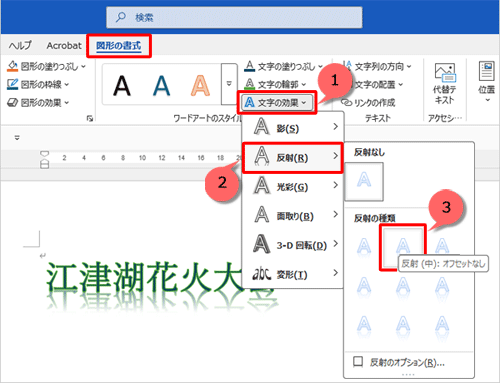Image resolution: width=500 pixels, height=383 pixels.
Task: Click the 光彩 glow A icon
Action: tap(261, 185)
